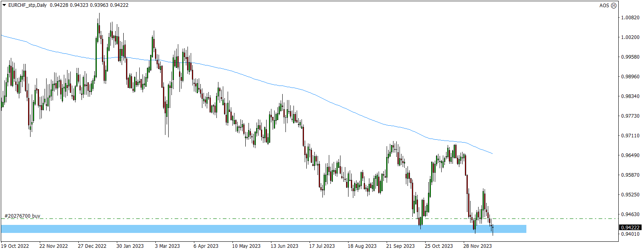This screenshot has height=251, width=644.
Task: Click the 10 May 2023 date label
Action: 246,246
